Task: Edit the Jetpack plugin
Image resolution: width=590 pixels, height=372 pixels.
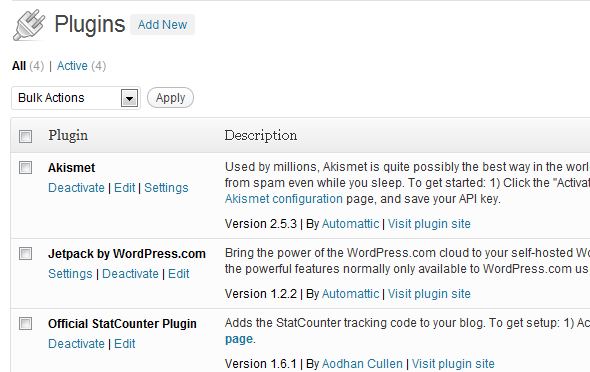Action: pyautogui.click(x=179, y=274)
